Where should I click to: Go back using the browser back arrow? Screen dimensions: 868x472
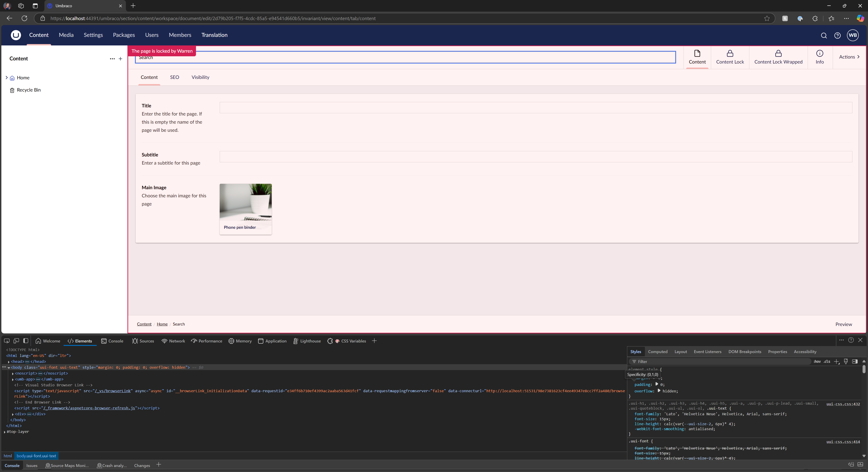[x=9, y=18]
